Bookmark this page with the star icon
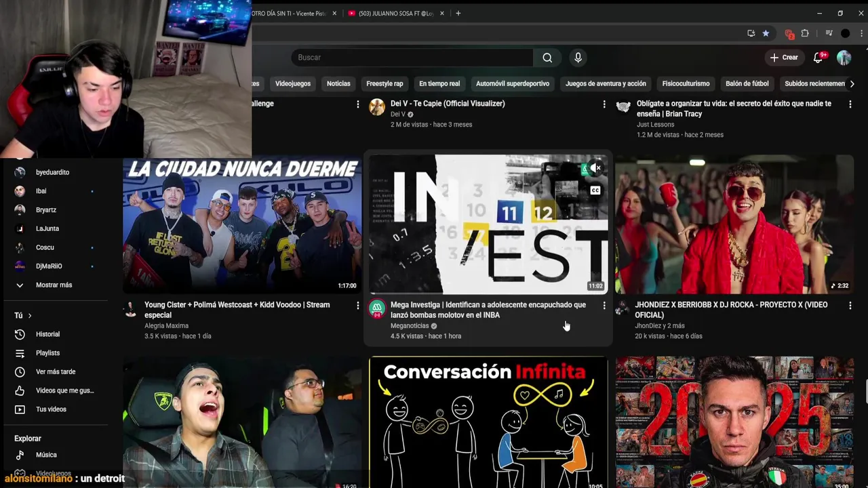 pos(766,33)
